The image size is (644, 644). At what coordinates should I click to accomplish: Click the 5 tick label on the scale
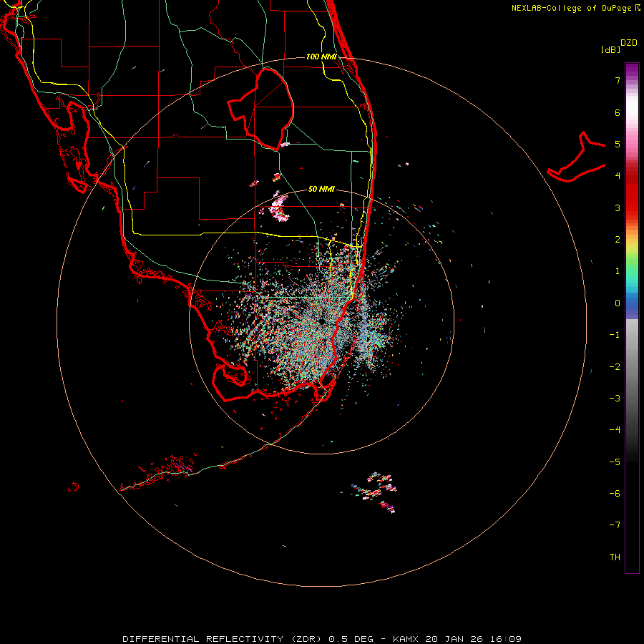pyautogui.click(x=618, y=144)
